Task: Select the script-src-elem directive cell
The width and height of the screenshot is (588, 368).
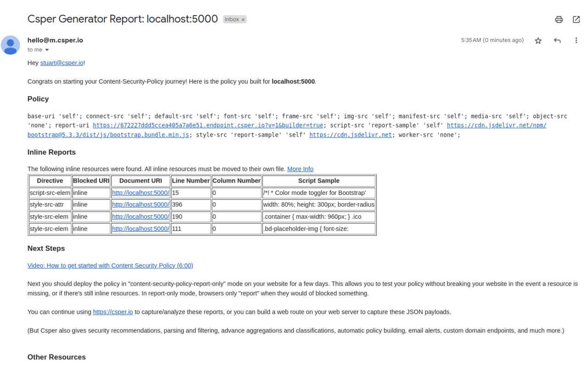Action: (x=50, y=193)
